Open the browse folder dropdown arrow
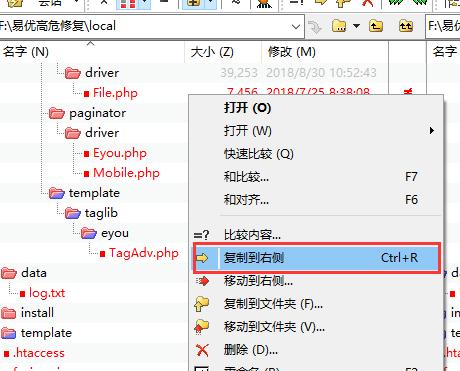 pyautogui.click(x=356, y=26)
